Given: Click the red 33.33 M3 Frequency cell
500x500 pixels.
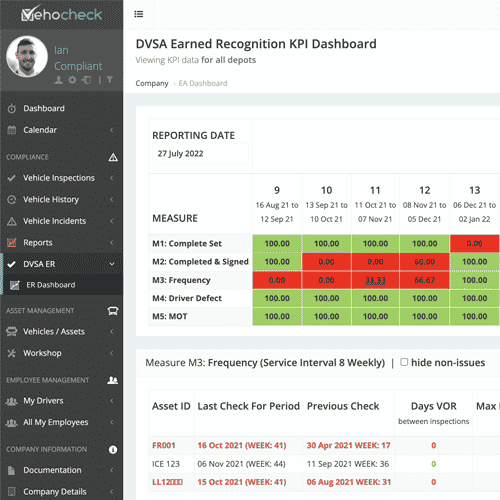Looking at the screenshot, I should (x=375, y=280).
